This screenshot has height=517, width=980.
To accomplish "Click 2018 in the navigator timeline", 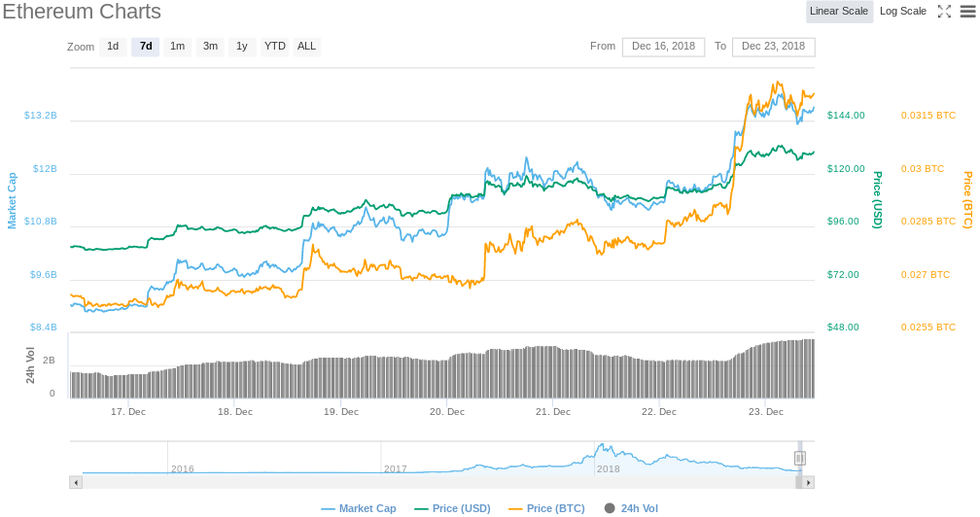I will [x=609, y=469].
